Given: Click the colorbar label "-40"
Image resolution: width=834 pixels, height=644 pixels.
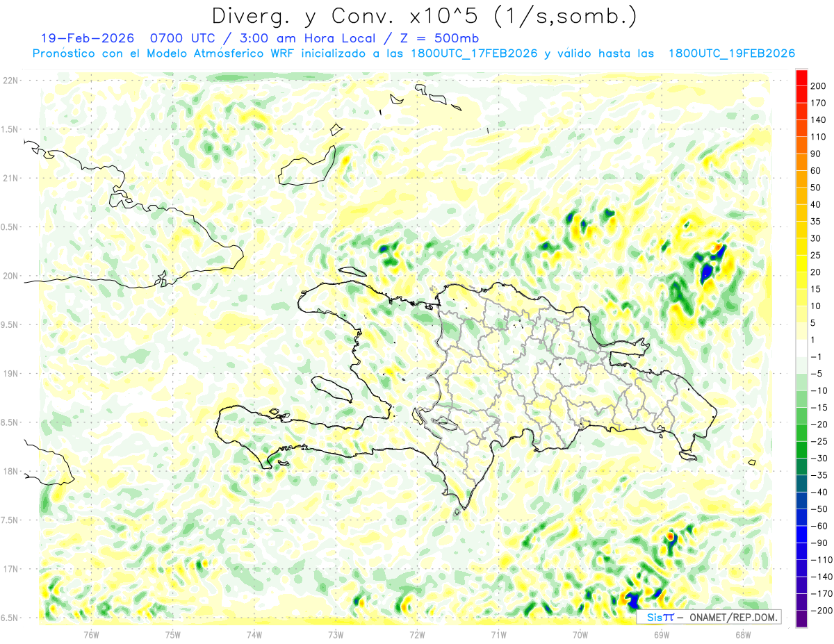Looking at the screenshot, I should point(818,493).
